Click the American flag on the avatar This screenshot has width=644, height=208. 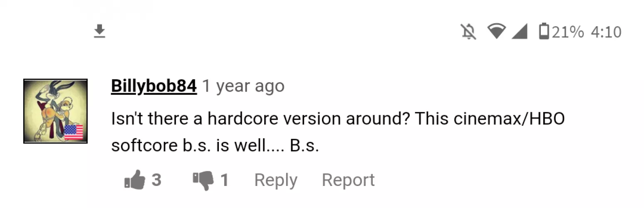tap(74, 132)
